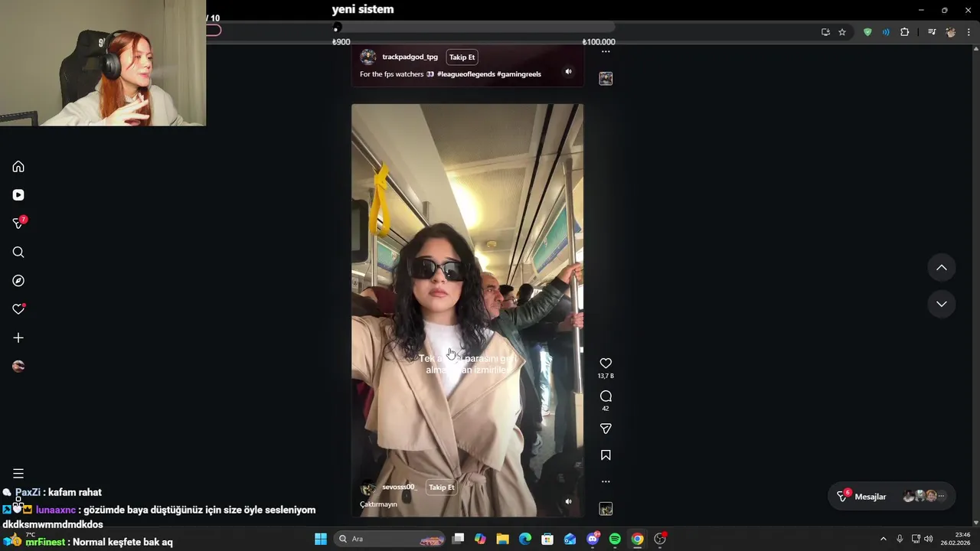The height and width of the screenshot is (551, 980).
Task: Save the reel with bookmark icon
Action: [x=606, y=455]
